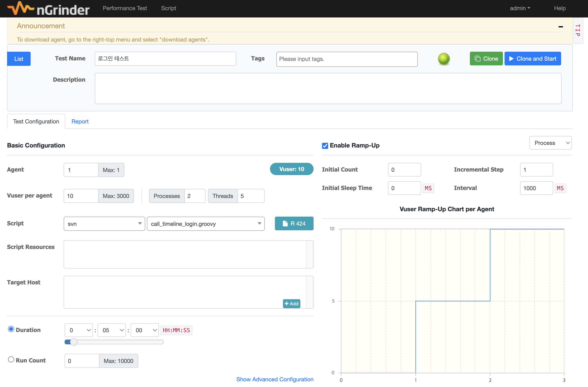
Task: Switch to the Report tab
Action: click(x=80, y=122)
